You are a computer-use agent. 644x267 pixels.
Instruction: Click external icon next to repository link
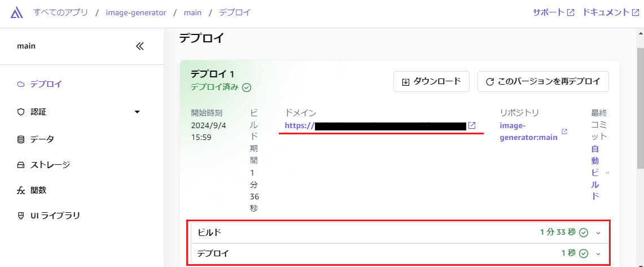click(564, 132)
